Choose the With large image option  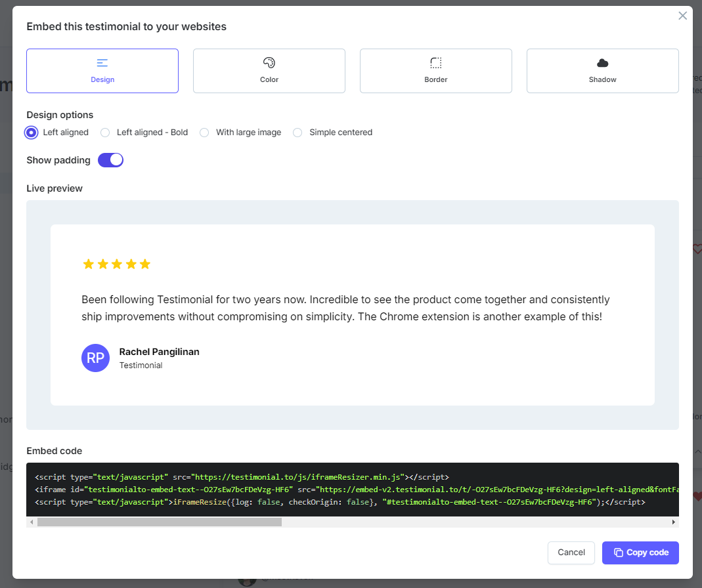click(204, 133)
